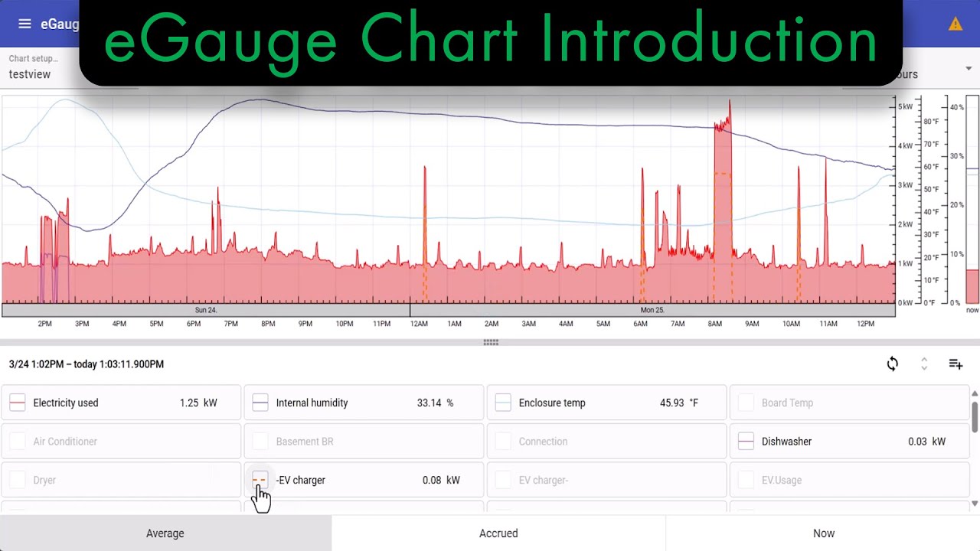Image resolution: width=980 pixels, height=551 pixels.
Task: Enable the EV charger- register checkbox
Action: point(503,480)
